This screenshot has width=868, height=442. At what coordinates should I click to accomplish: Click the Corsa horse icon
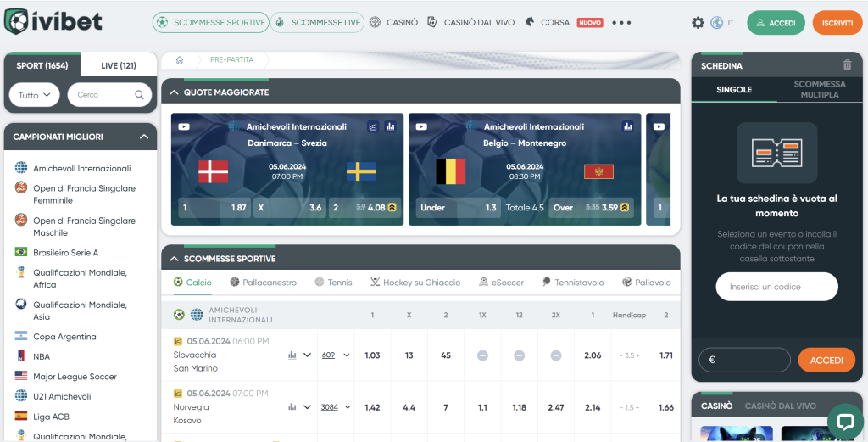coord(530,23)
